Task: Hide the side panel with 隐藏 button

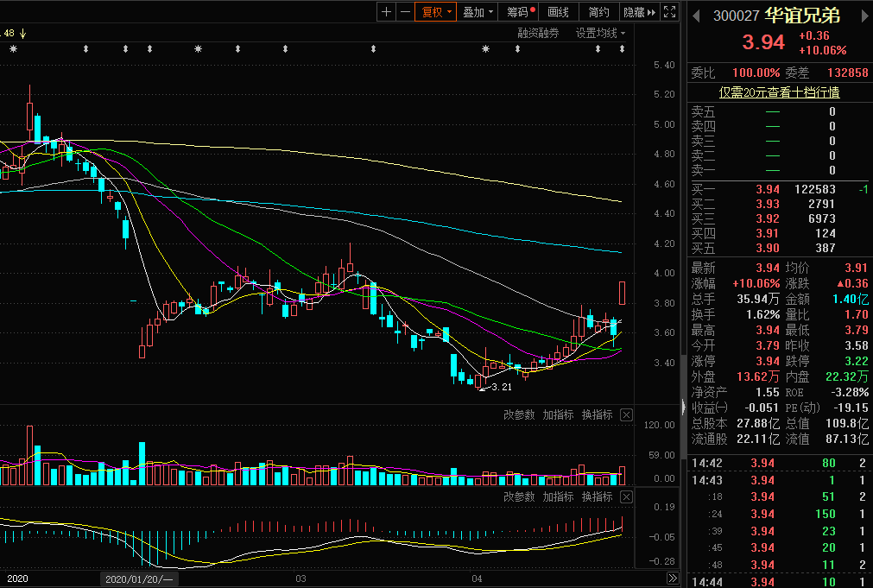Action: (639, 11)
